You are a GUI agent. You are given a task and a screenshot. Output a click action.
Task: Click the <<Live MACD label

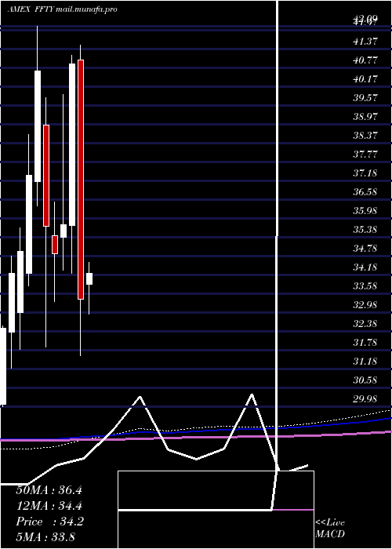pos(330,529)
